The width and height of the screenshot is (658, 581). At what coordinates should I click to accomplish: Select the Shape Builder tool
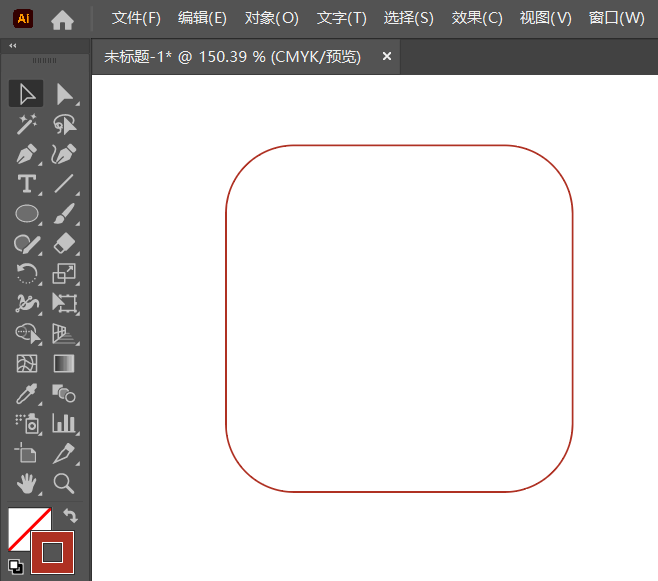coord(28,333)
